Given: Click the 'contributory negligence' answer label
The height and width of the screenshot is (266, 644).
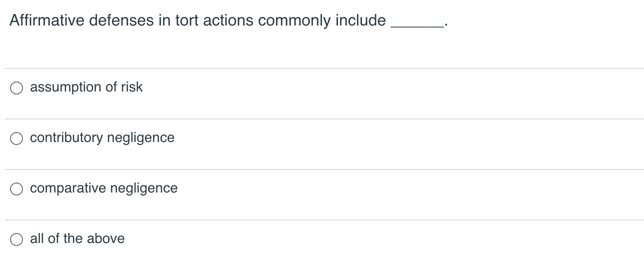Looking at the screenshot, I should point(102,137).
